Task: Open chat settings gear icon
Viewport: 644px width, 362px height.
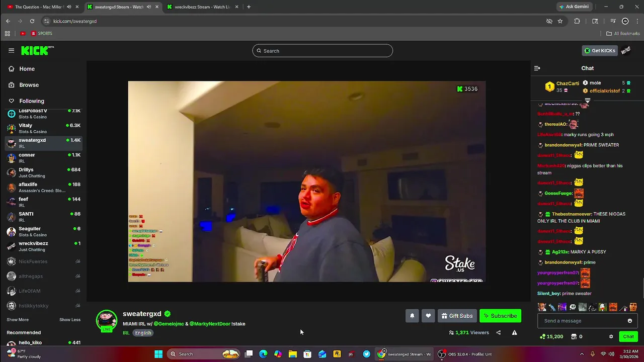Action: (611, 337)
